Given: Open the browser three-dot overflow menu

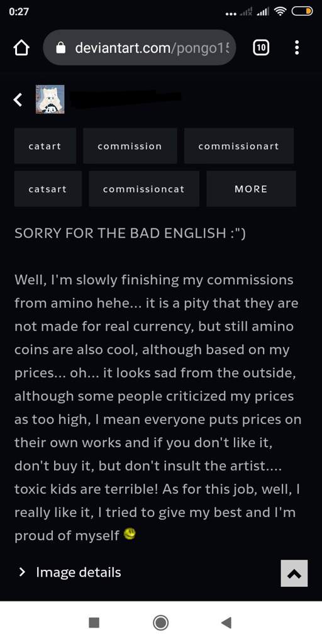Looking at the screenshot, I should pyautogui.click(x=297, y=48).
